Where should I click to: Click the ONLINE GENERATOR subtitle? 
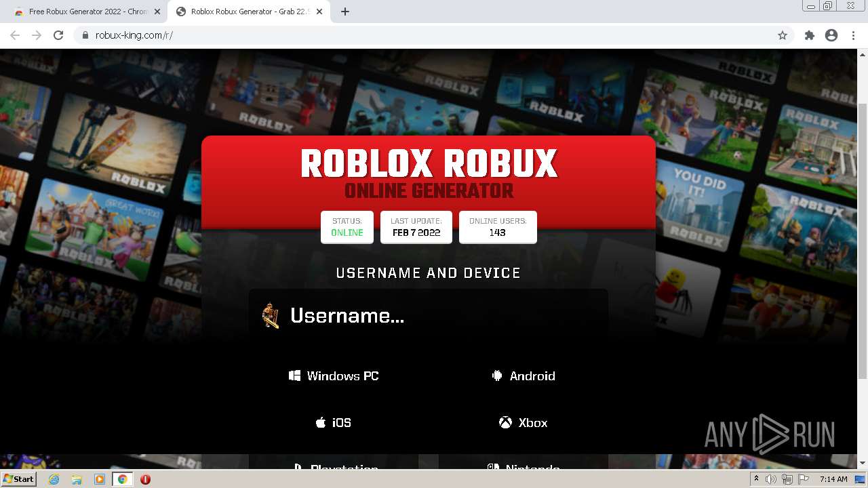pyautogui.click(x=429, y=190)
